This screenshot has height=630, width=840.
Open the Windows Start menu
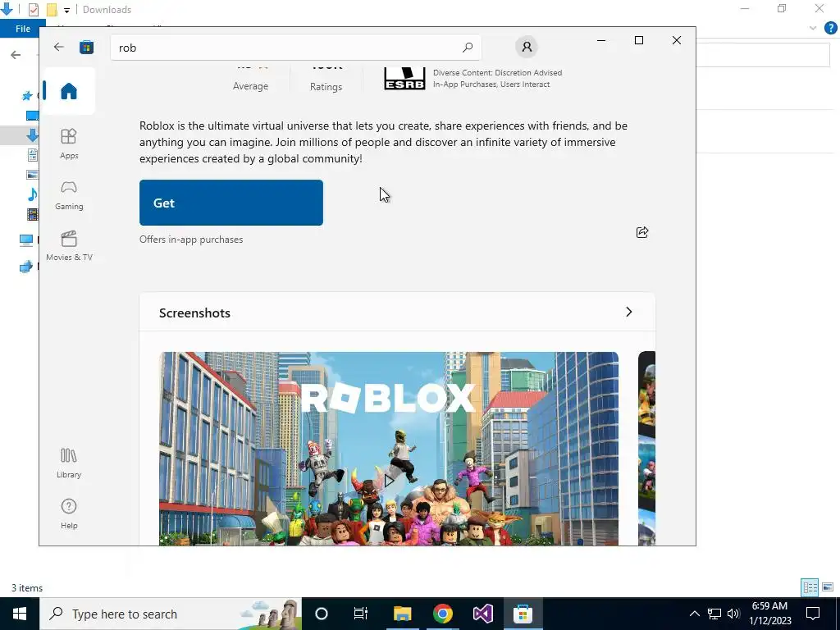pyautogui.click(x=20, y=614)
